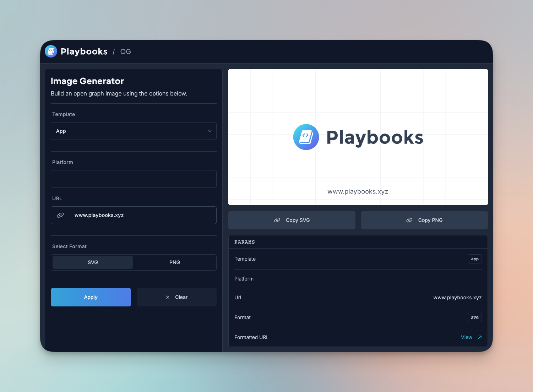Click the Playbooks logo icon in header
The width and height of the screenshot is (533, 392).
click(51, 51)
